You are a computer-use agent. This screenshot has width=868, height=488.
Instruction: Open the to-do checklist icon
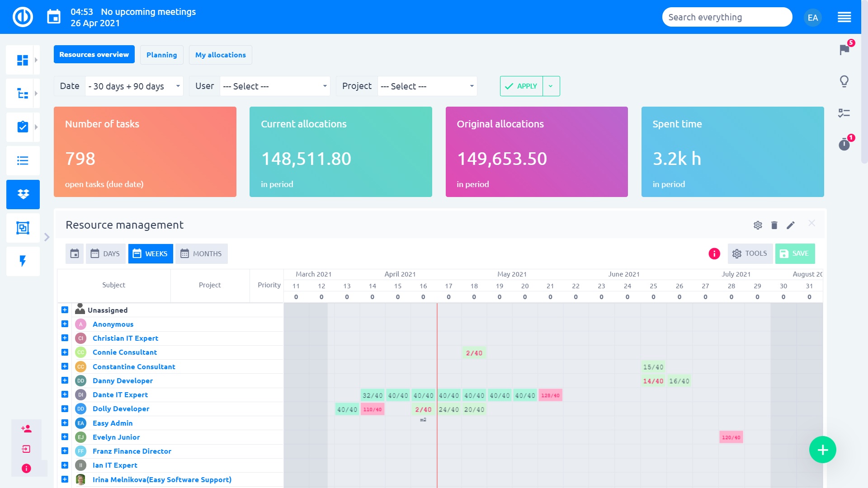click(844, 113)
